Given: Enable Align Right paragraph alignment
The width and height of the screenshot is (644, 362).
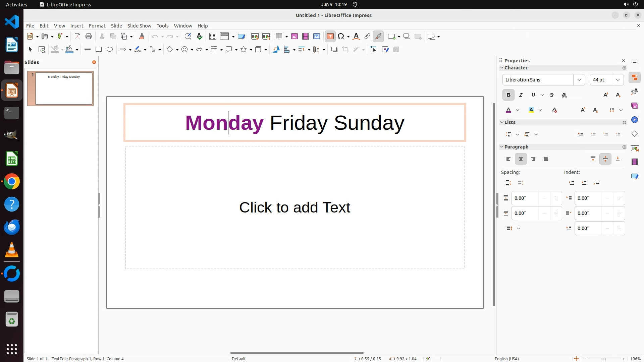Looking at the screenshot, I should 533,159.
